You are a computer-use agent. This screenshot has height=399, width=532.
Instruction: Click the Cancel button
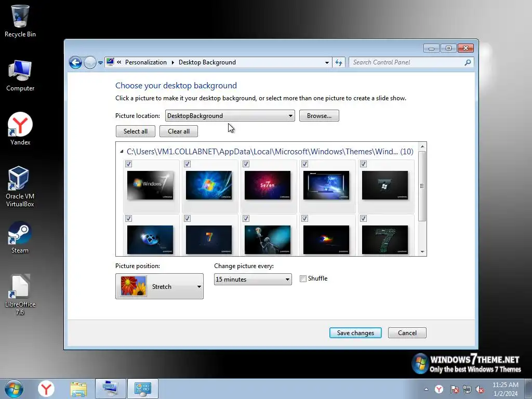pyautogui.click(x=407, y=333)
